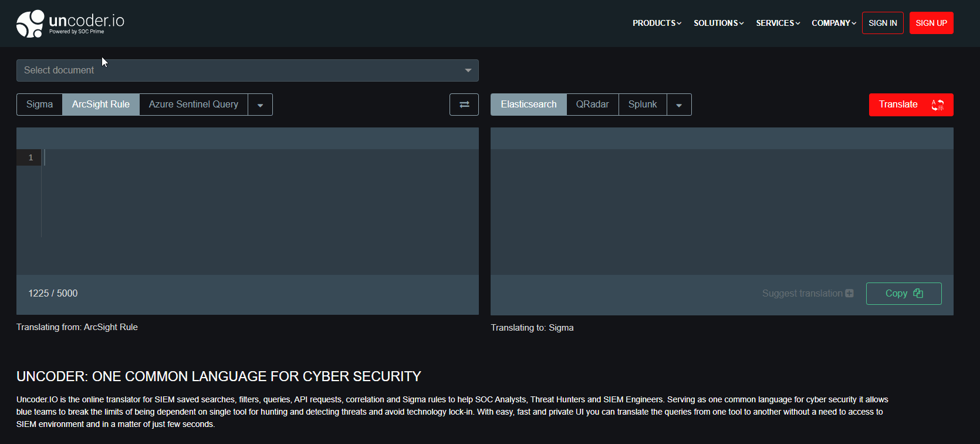Click the 'UNCODER: ONE COMMON LANGUAGE' heading

tap(219, 376)
